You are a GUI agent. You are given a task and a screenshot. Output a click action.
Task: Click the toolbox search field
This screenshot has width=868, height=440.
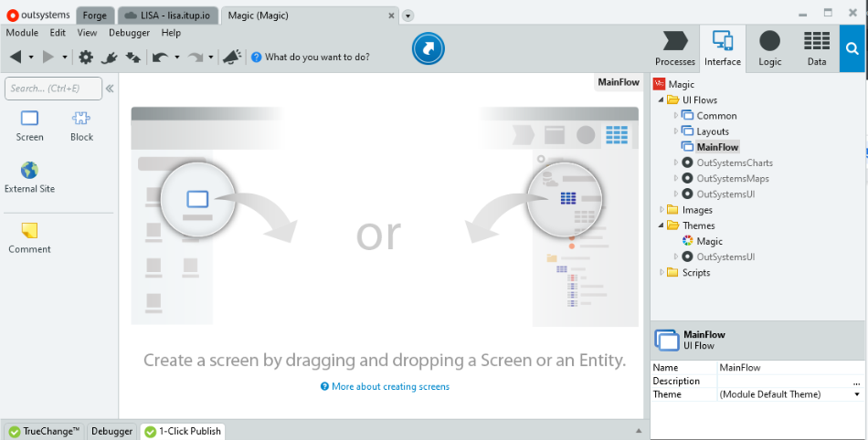[x=53, y=89]
